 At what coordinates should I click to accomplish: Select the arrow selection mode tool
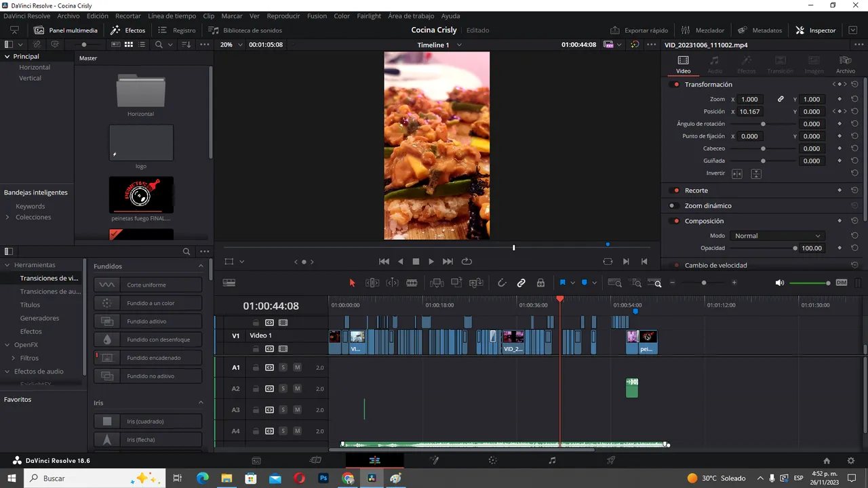coord(352,283)
